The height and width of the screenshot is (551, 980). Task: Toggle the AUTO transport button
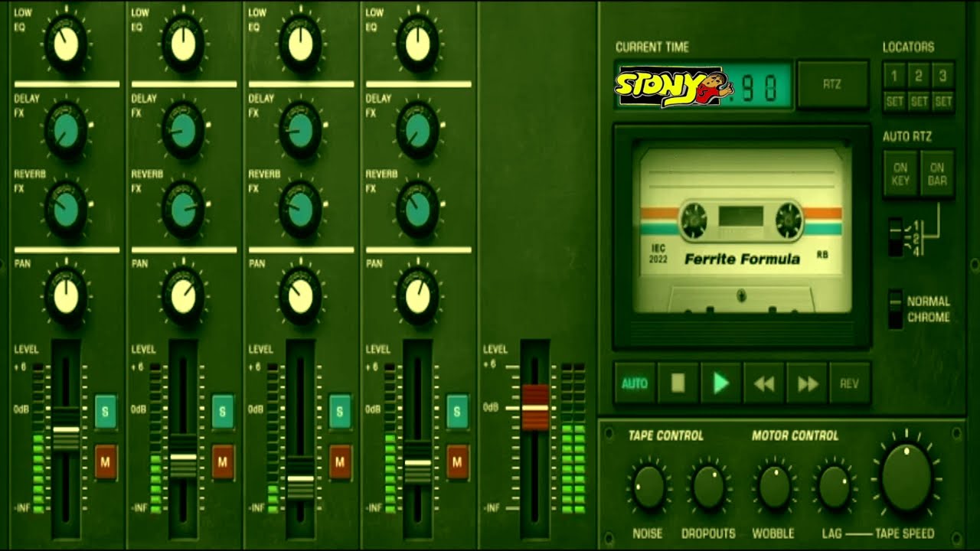coord(635,383)
